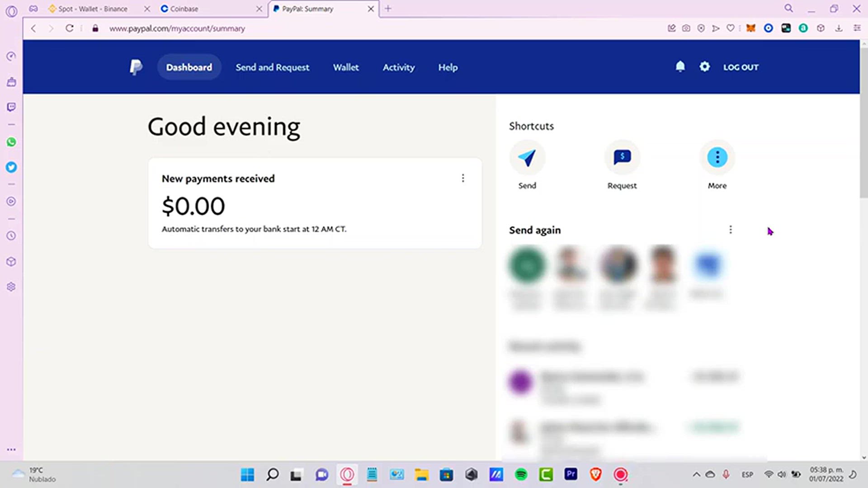Open the More shortcuts icon
Screen dimensions: 868x488
717,158
